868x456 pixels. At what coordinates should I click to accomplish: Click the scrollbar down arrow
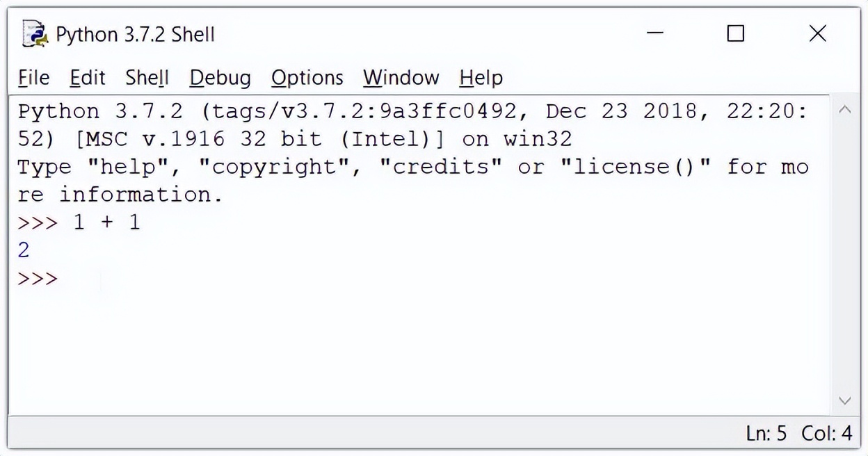click(x=845, y=400)
